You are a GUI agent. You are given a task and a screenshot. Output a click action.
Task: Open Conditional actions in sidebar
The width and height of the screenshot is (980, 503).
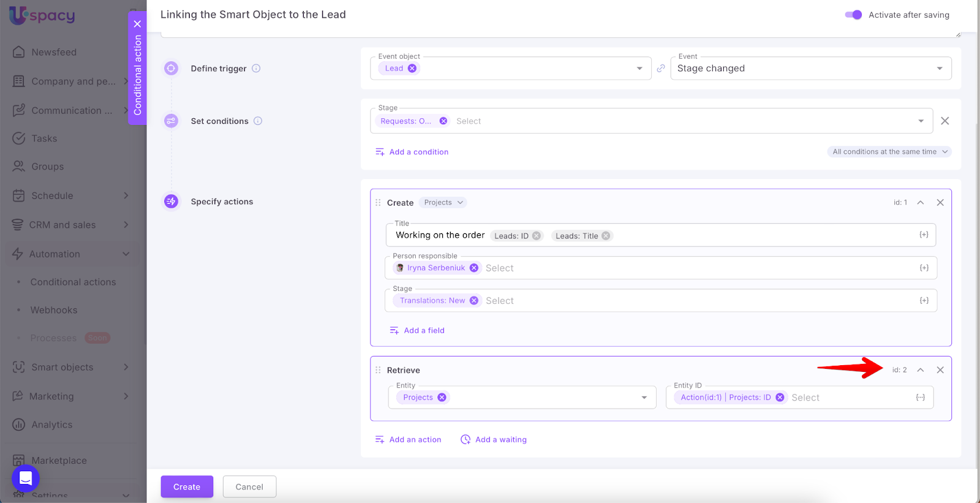pos(73,282)
